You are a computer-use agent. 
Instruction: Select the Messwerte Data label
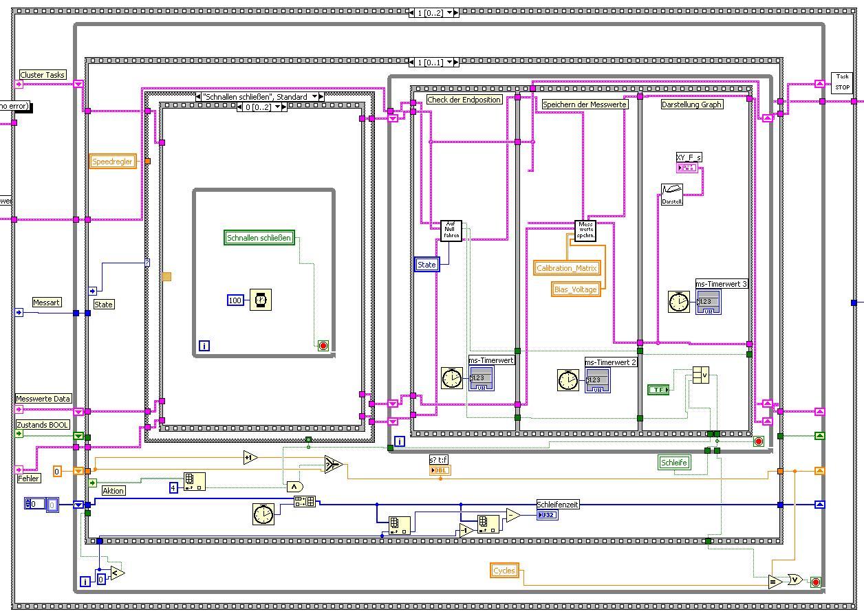(x=43, y=399)
